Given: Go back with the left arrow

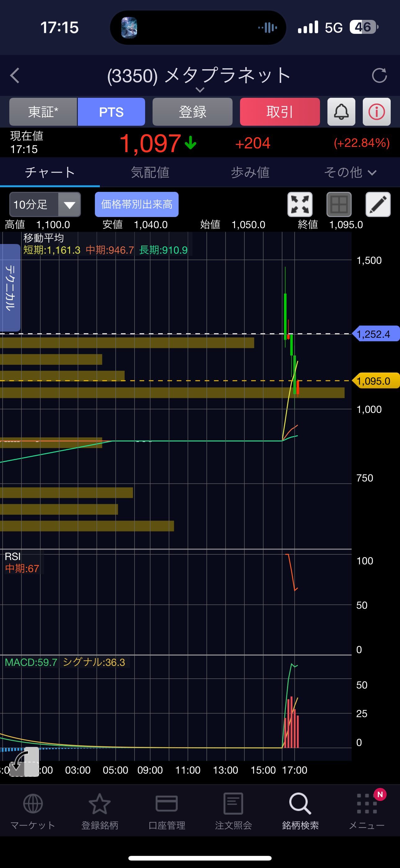Looking at the screenshot, I should coord(15,75).
